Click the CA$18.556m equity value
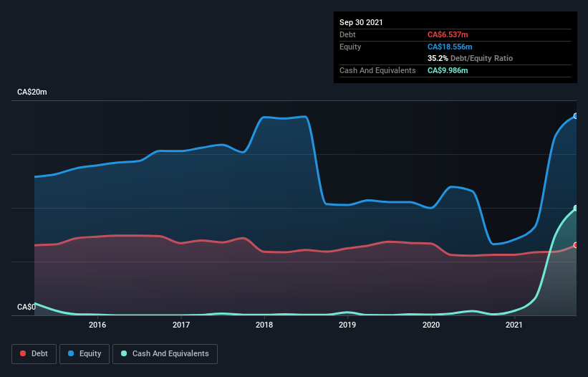 450,47
